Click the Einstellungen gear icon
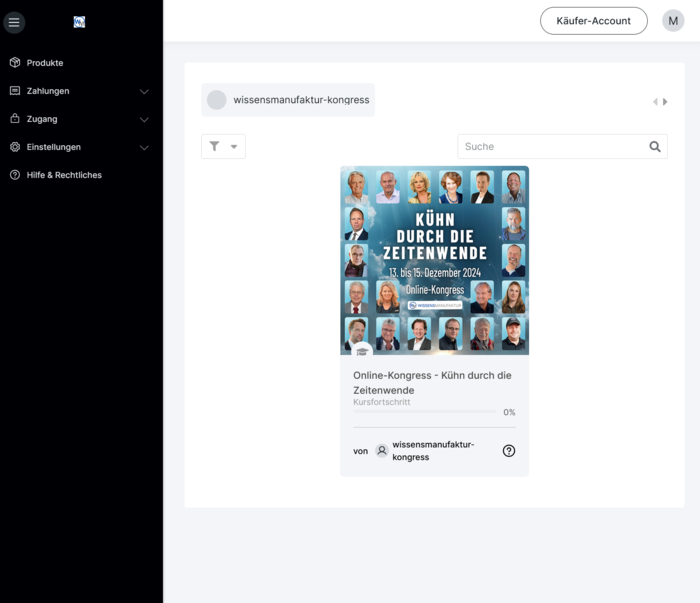Screen dimensions: 700x603 coord(15,147)
